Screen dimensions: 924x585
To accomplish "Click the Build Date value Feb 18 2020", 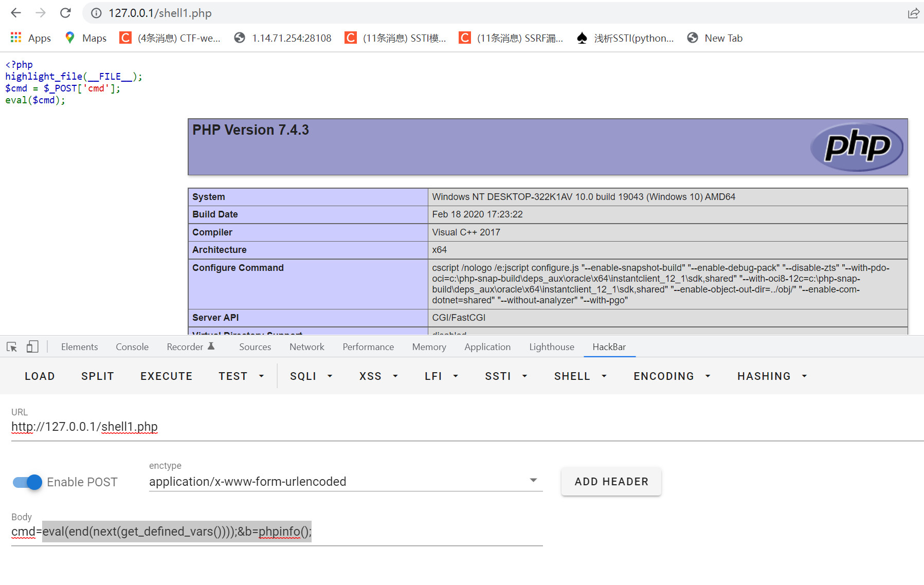I will [x=477, y=214].
